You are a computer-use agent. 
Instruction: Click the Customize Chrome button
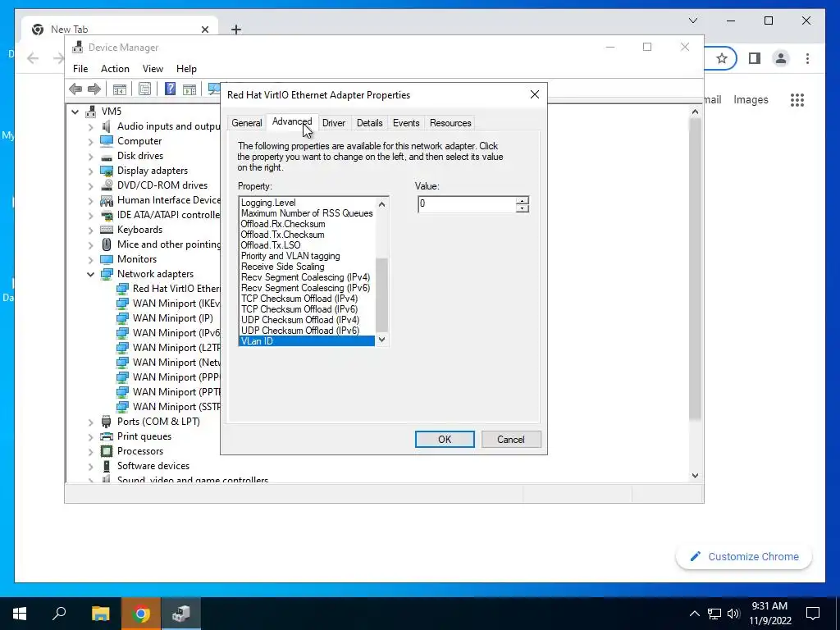click(x=744, y=557)
